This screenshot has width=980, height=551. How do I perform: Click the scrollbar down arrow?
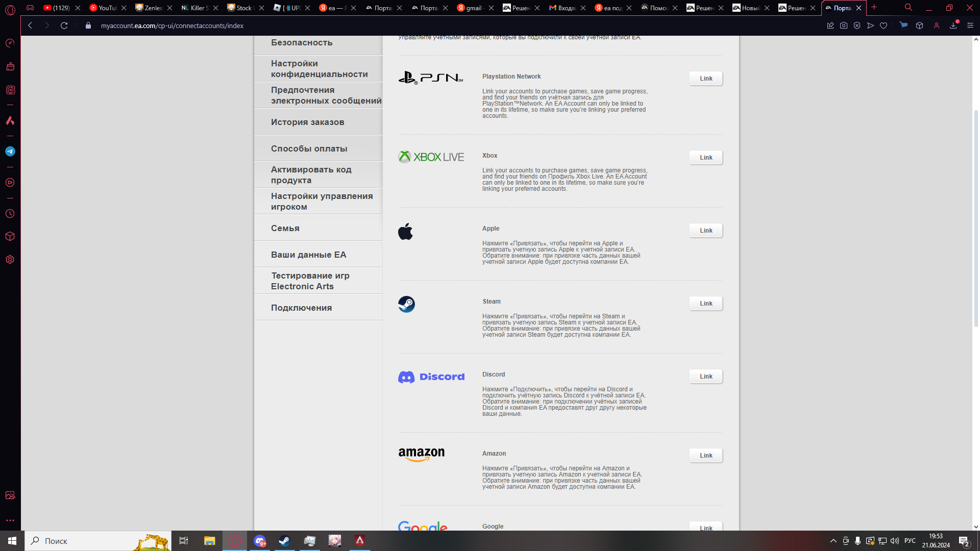[x=976, y=527]
